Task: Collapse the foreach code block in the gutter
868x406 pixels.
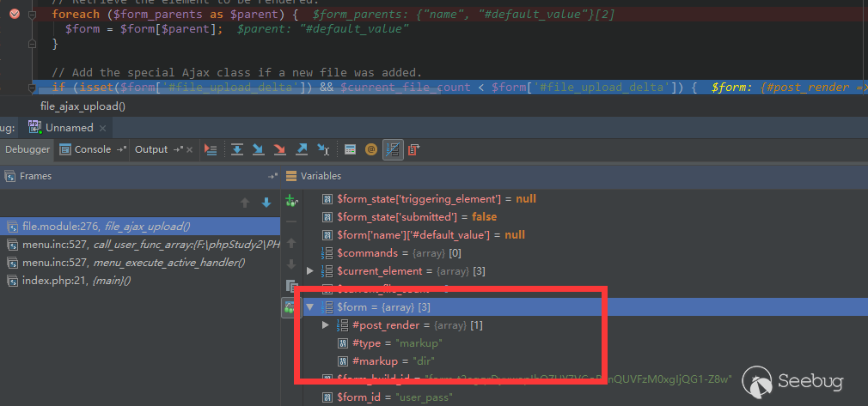Action: [x=32, y=15]
